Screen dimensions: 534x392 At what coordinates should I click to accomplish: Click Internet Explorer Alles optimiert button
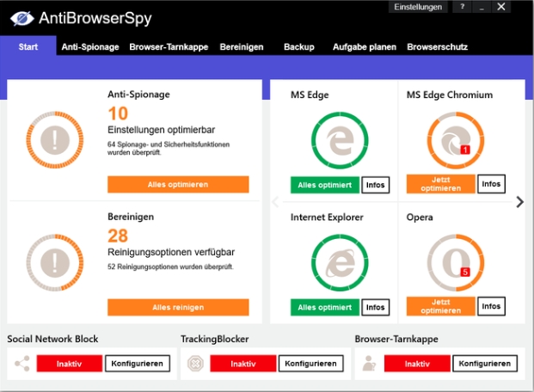(x=324, y=307)
